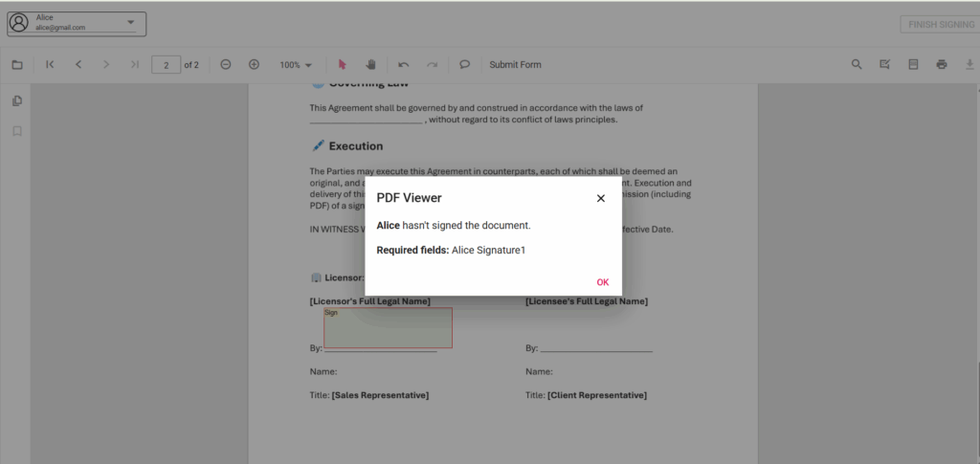Select the text selection pointer tool
Viewport: 980px width, 464px height.
point(342,64)
